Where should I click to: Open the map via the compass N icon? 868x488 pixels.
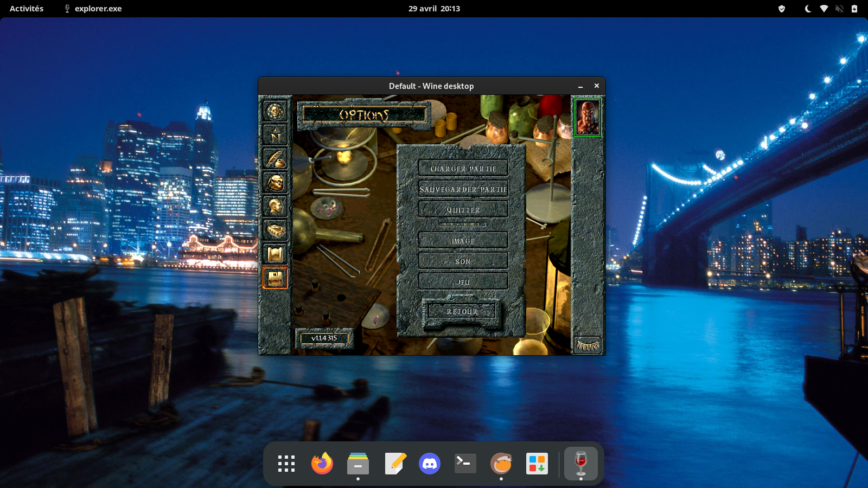click(x=275, y=135)
